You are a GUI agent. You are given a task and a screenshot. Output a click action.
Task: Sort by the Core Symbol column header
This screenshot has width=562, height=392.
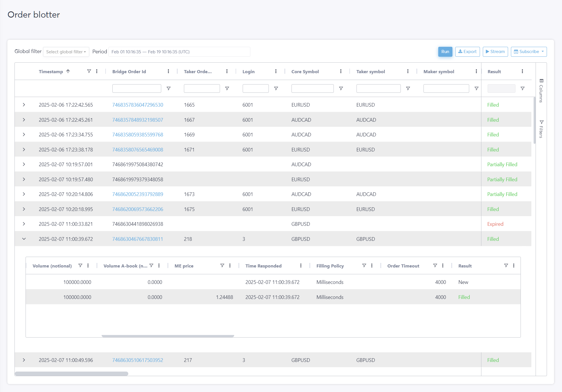click(x=305, y=71)
